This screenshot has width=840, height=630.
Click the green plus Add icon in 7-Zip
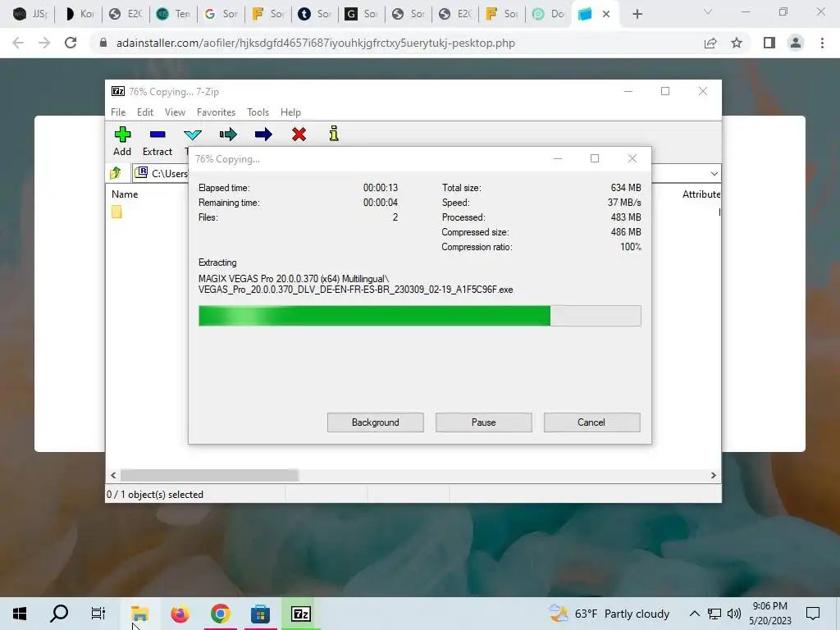(x=122, y=134)
